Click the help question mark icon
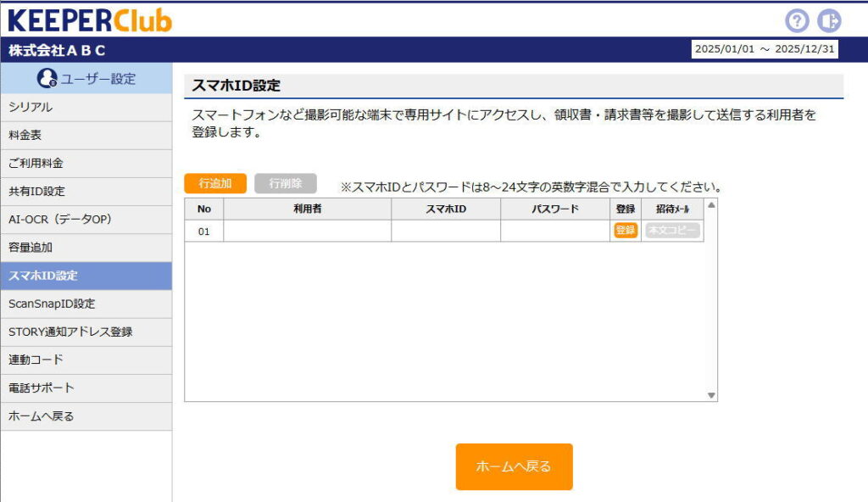The height and width of the screenshot is (502, 868). [797, 20]
